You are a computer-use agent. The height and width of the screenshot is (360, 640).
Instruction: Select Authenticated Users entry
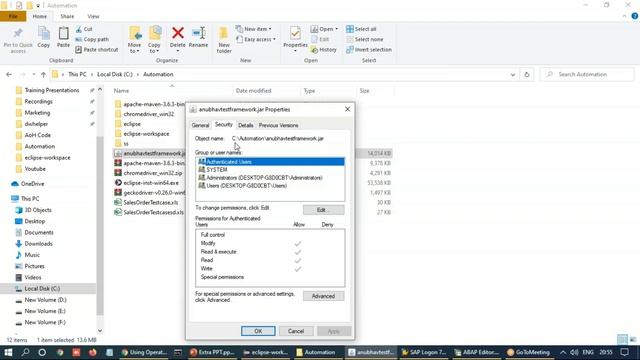click(271, 162)
